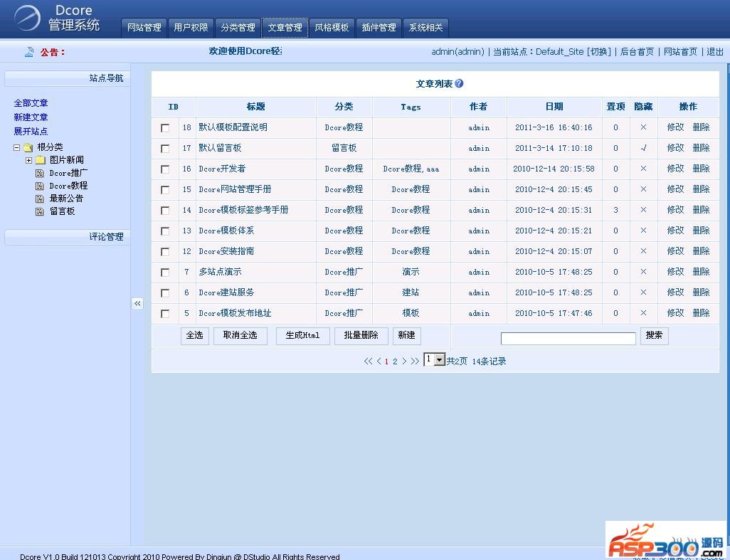Screen dimensions: 730x560
Task: Toggle hidden X mark for 默认模板配置说明
Action: (x=643, y=127)
